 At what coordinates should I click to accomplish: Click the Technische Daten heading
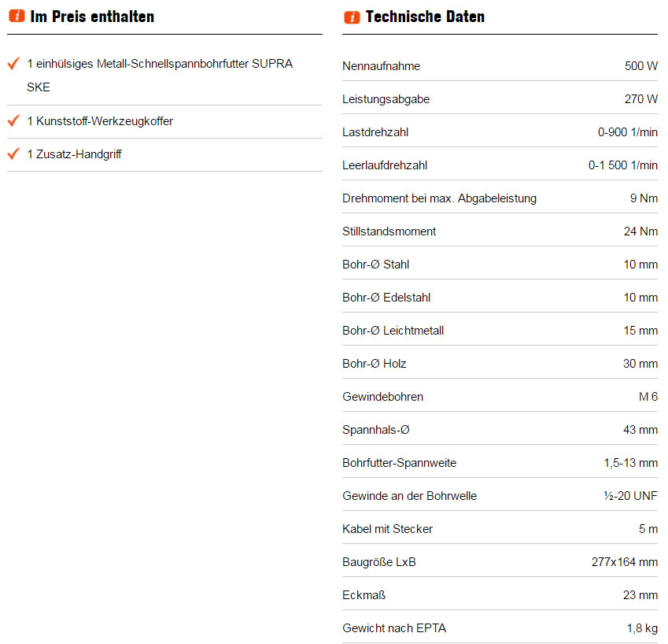click(x=425, y=17)
